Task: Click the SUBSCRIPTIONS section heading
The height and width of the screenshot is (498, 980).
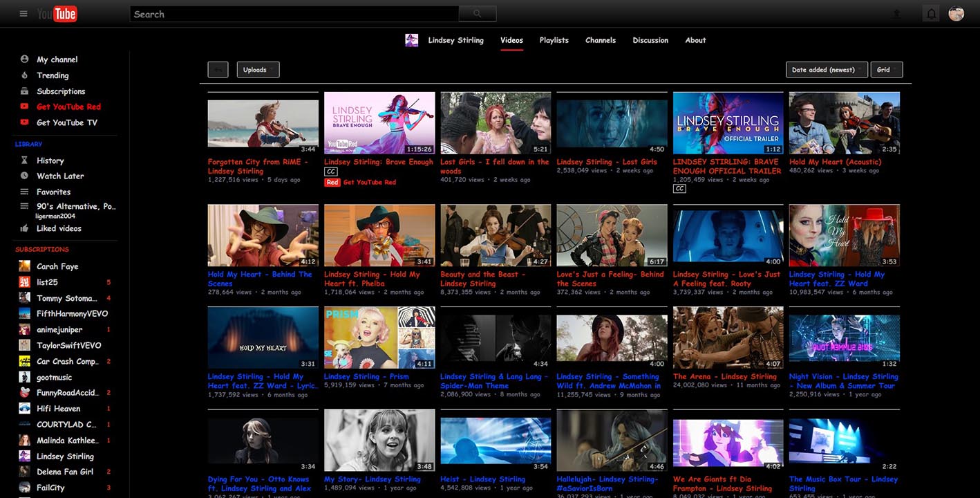Action: point(42,249)
